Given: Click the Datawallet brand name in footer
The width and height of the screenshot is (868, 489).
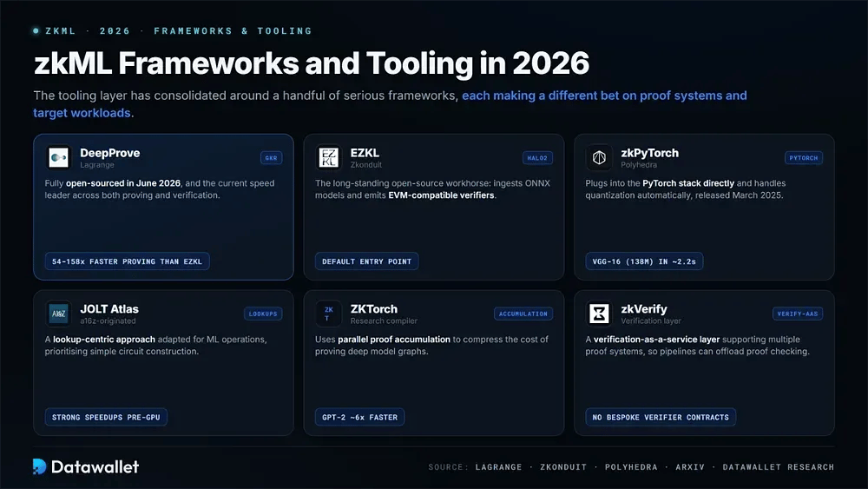Looking at the screenshot, I should (x=95, y=466).
